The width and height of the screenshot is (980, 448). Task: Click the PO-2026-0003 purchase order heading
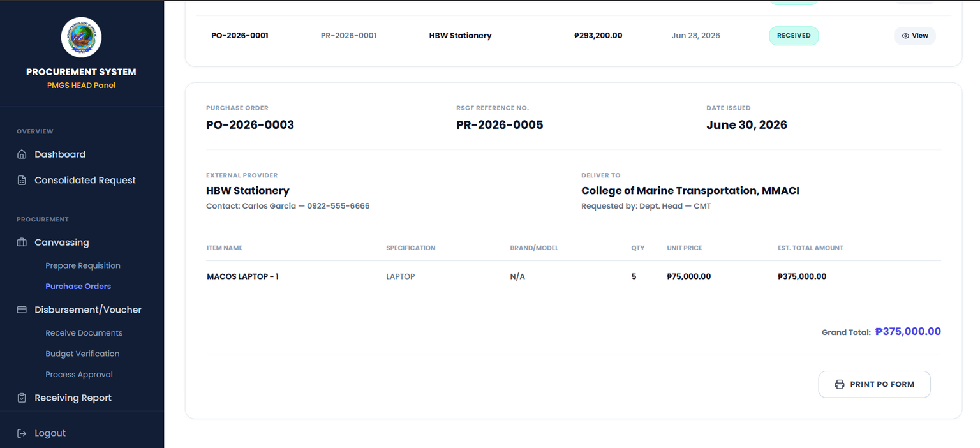(x=250, y=125)
